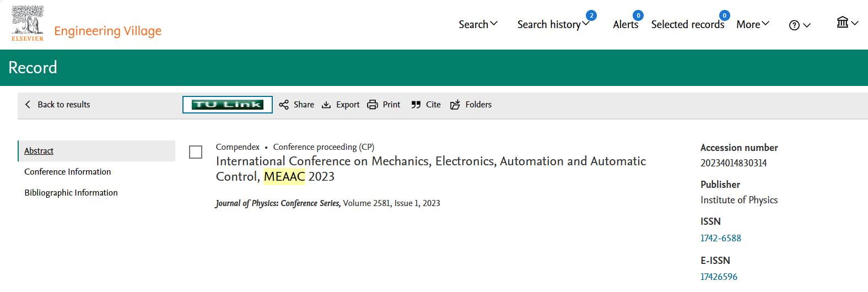Open ISSN 1742-6588 link
Image resolution: width=868 pixels, height=292 pixels.
click(x=720, y=238)
